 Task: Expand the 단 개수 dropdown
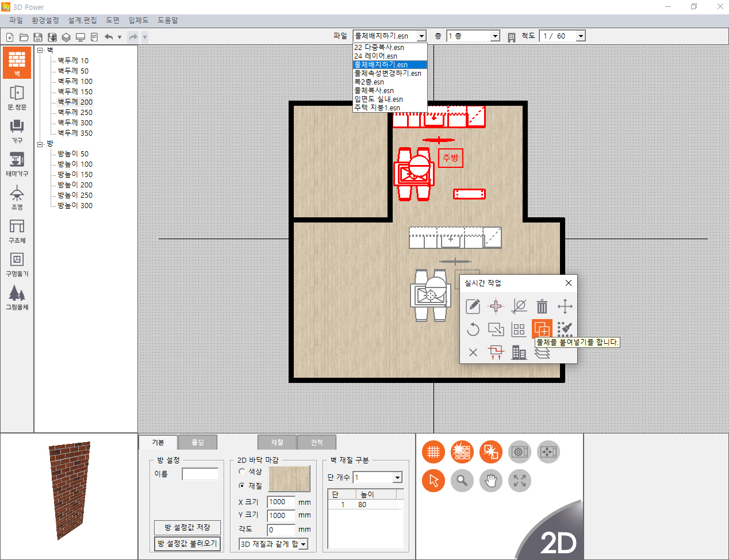397,478
